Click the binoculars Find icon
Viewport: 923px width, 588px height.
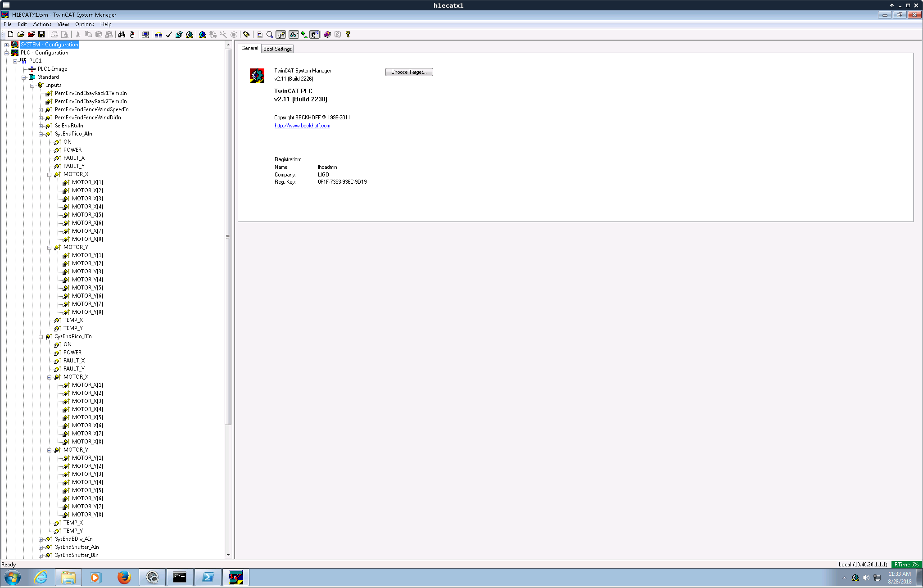[122, 34]
